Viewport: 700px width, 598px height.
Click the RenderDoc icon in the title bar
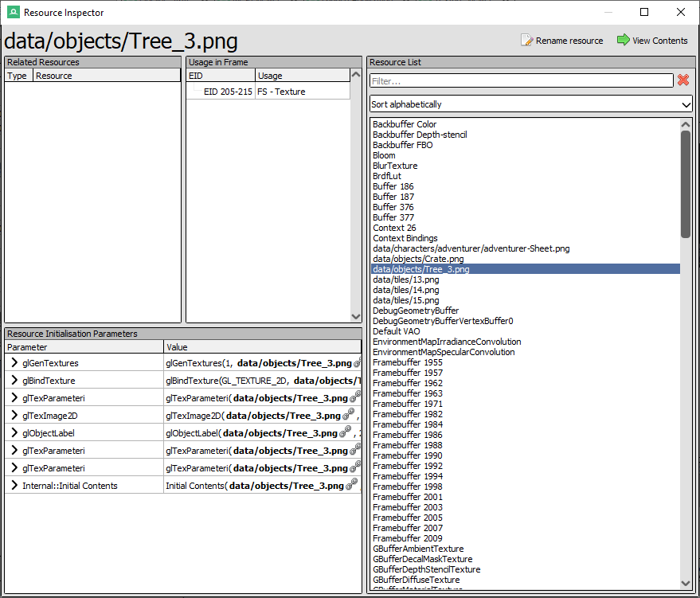pos(14,12)
